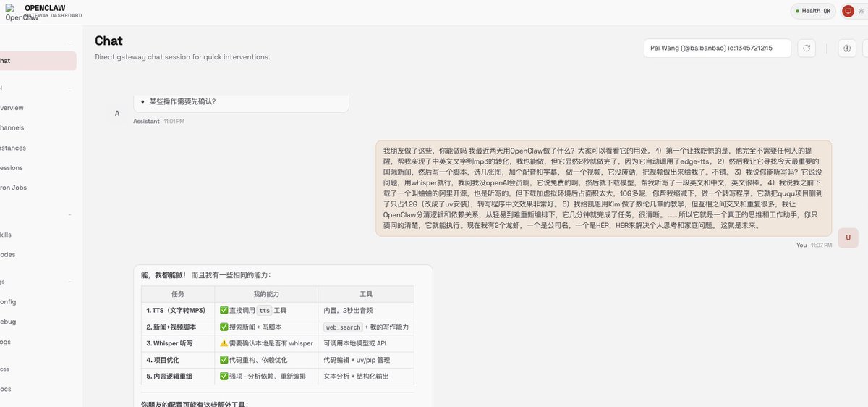Viewport: 868px width, 407px height.
Task: Open Logs in the sidebar
Action: click(x=36, y=342)
